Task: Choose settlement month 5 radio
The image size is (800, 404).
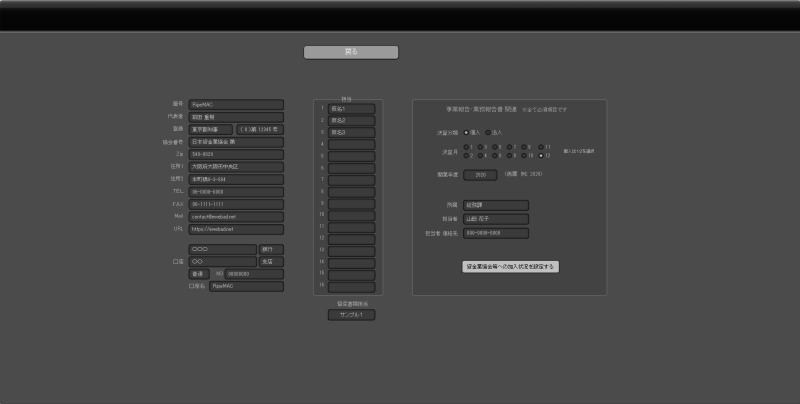Action: click(494, 147)
